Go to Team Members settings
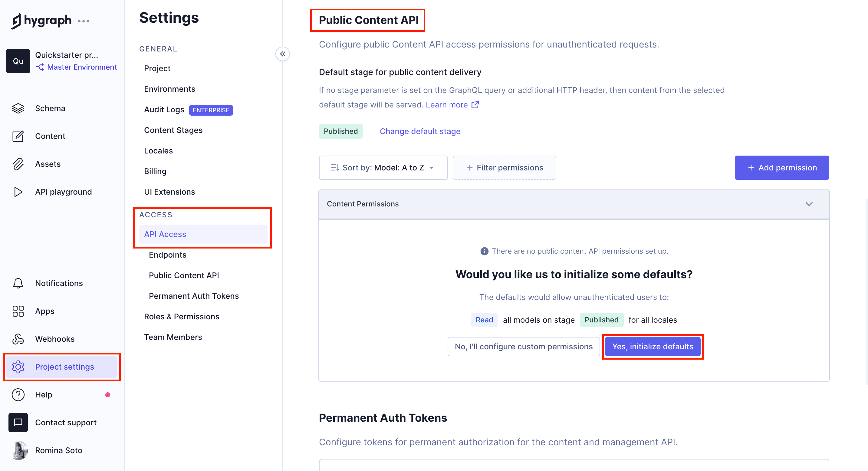868x471 pixels. [x=173, y=337]
